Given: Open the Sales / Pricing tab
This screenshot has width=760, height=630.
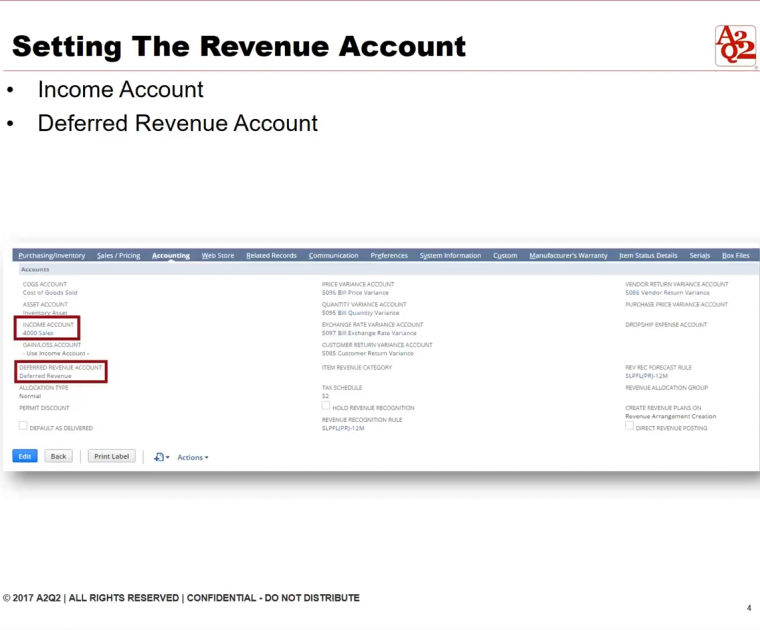Looking at the screenshot, I should tap(119, 256).
